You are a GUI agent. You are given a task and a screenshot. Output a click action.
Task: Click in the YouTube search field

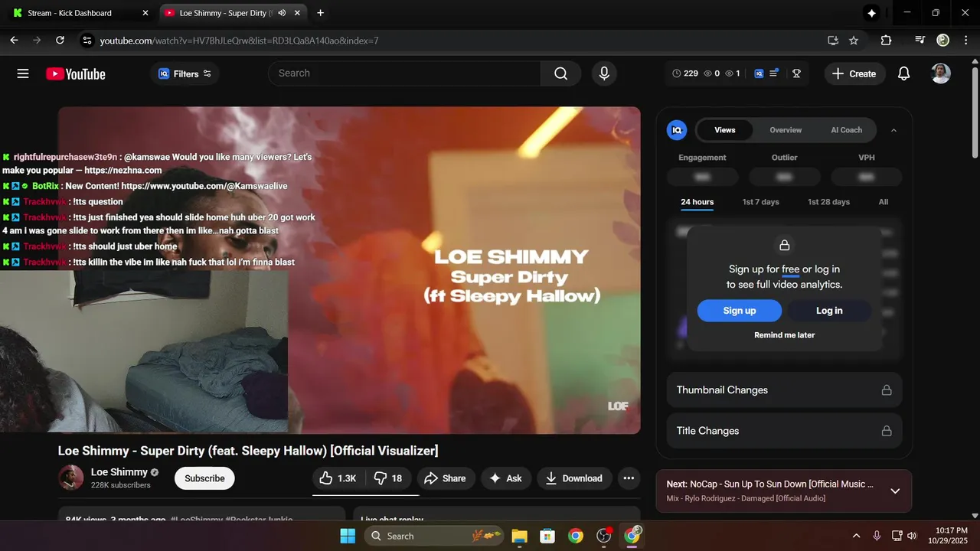click(x=404, y=73)
